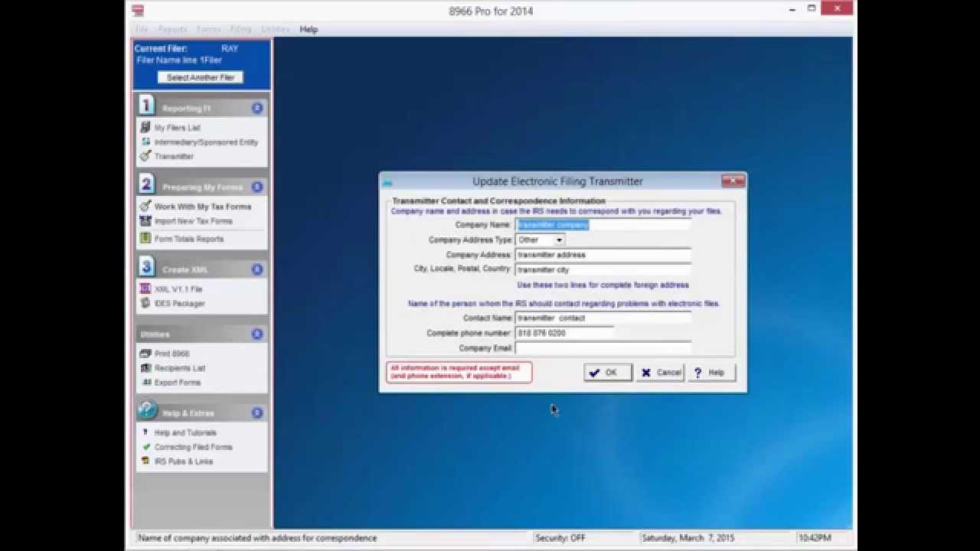Click 'Name of company associated with address' status text
Screen dimensions: 980x551
pyautogui.click(x=258, y=538)
